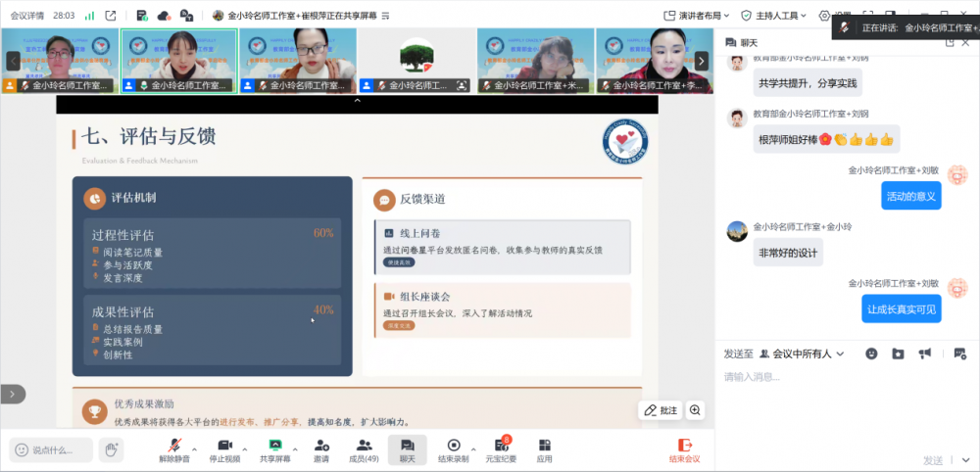The width and height of the screenshot is (980, 472).
Task: Open the 会议中所有人 recipient dropdown
Action: coord(800,354)
